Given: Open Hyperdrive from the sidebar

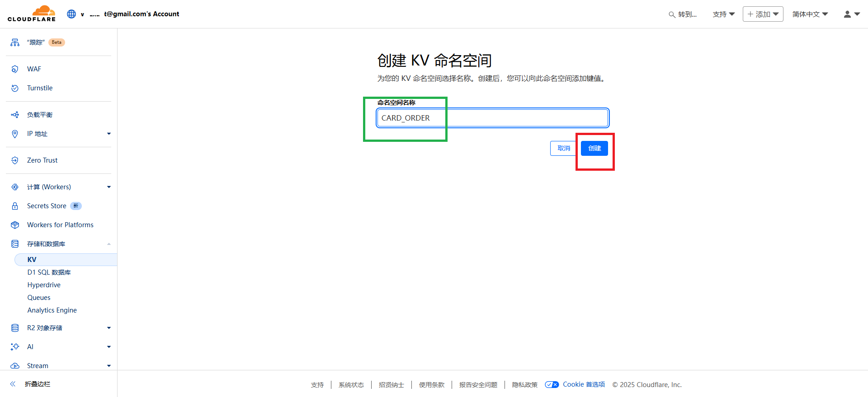Looking at the screenshot, I should tap(44, 285).
